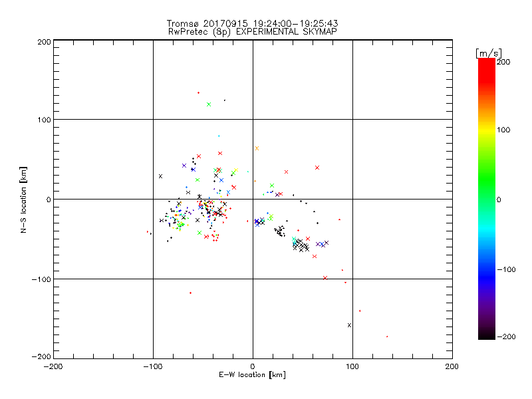Screen dimensions: 532x399
Task: Click the title line 'Tromsø 20170915 19:24:00-19:25:43'
Action: click(252, 23)
